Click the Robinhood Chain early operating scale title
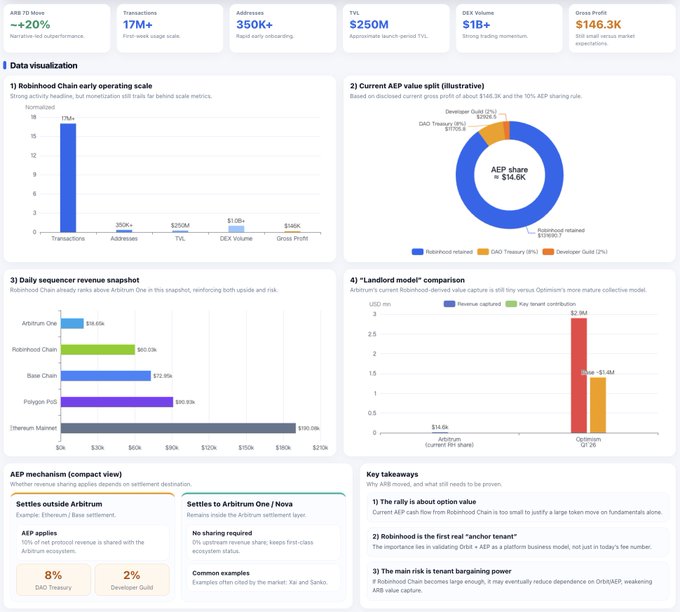680x612 pixels. (81, 86)
